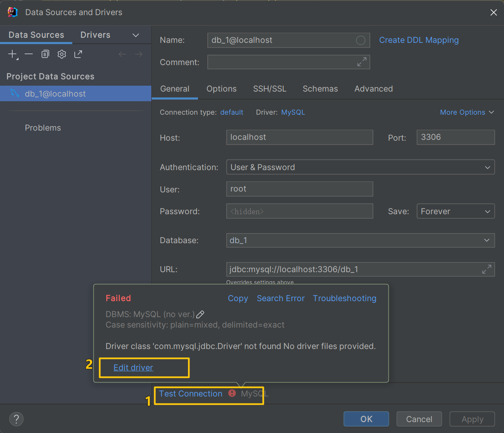The height and width of the screenshot is (433, 504).
Task: Select the Advanced tab
Action: pyautogui.click(x=374, y=89)
